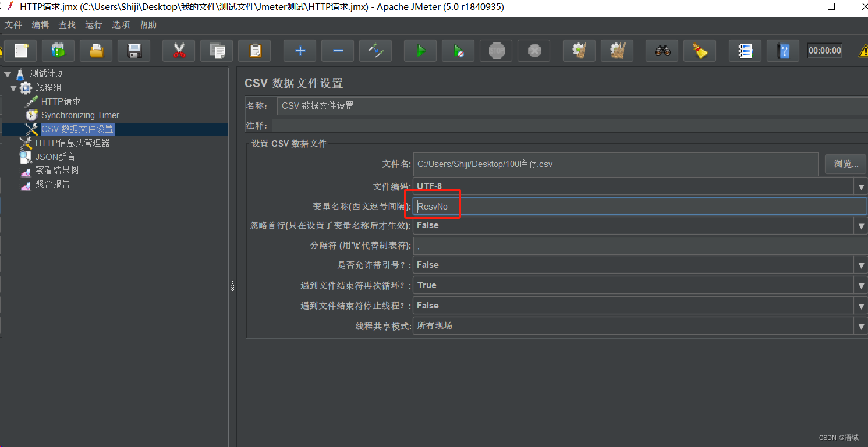Open the 线程共享模式 dropdown

tap(861, 327)
